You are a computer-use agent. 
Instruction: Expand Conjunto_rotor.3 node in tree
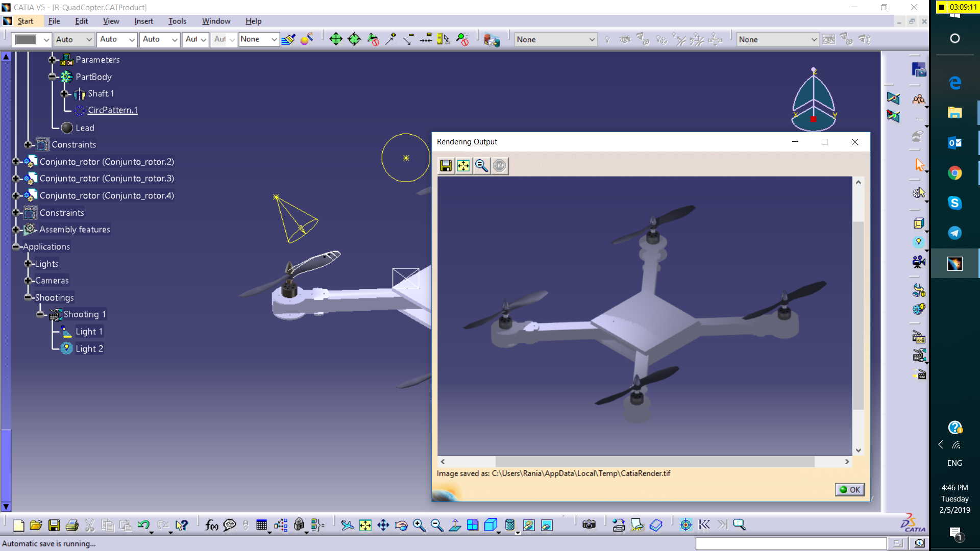tap(16, 179)
